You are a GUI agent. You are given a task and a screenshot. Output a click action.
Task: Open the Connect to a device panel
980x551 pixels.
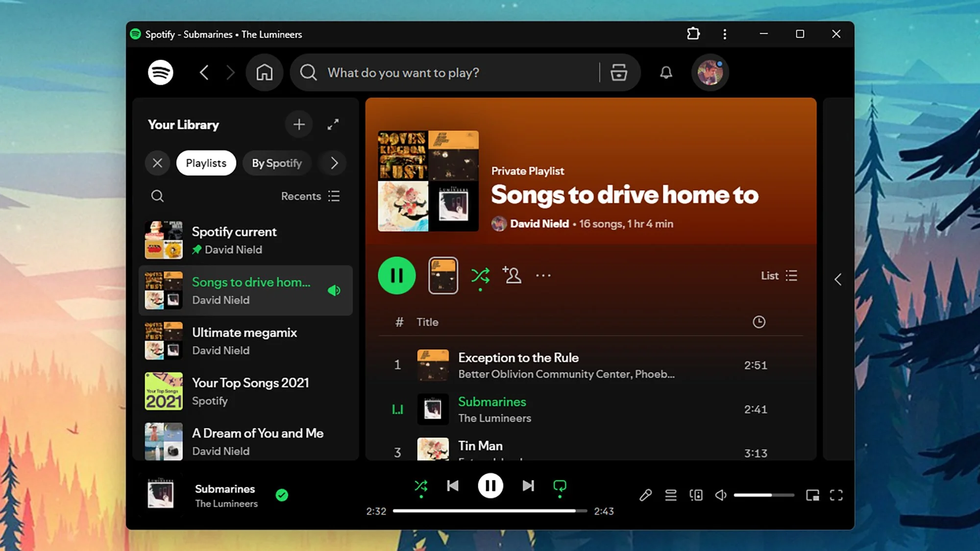tap(696, 495)
